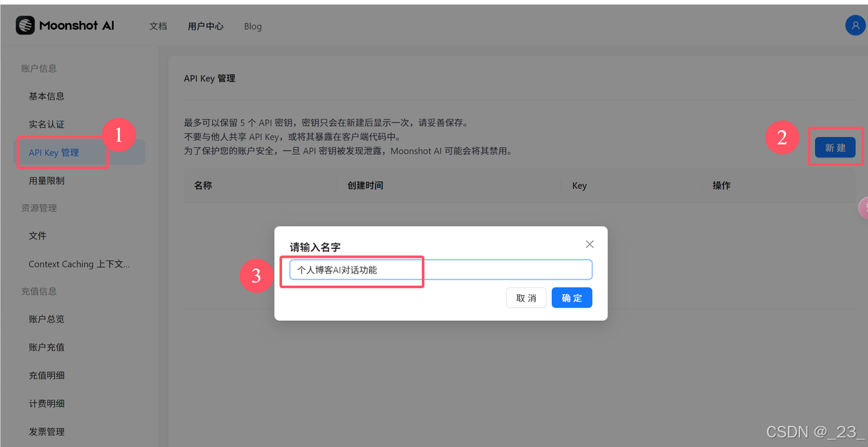Viewport: 868px width, 447px height.
Task: View 账户总览 overview
Action: pos(47,319)
